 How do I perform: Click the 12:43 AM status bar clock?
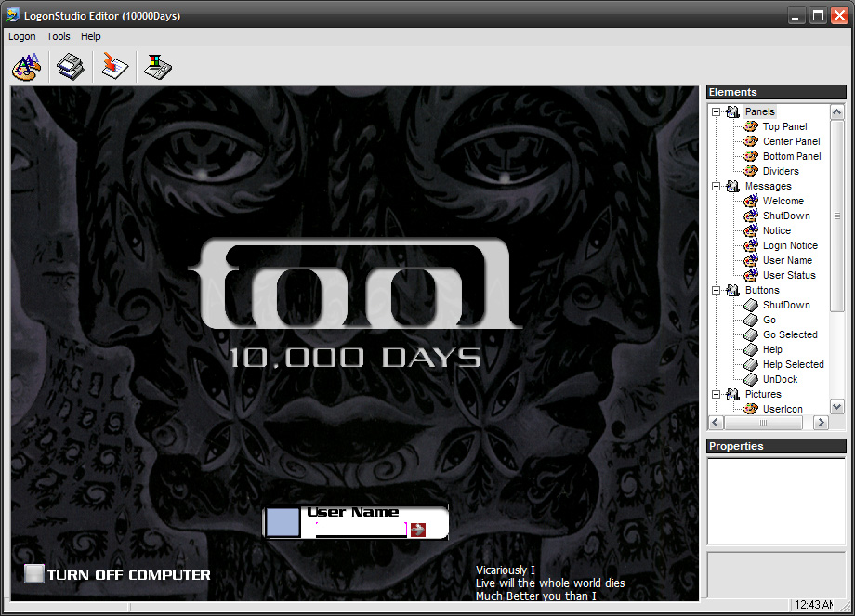click(813, 605)
